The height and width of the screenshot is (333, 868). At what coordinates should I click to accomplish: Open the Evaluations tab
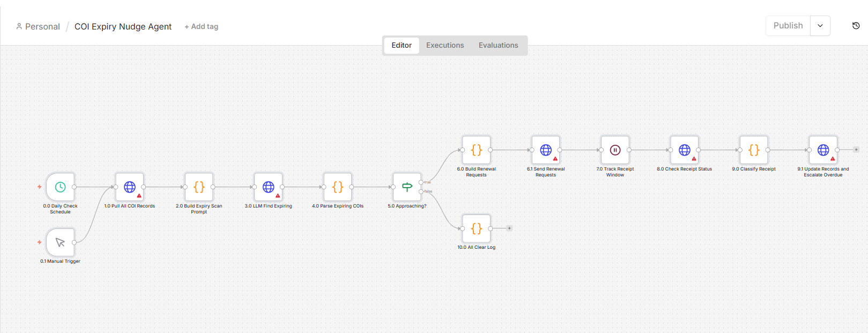pyautogui.click(x=499, y=46)
